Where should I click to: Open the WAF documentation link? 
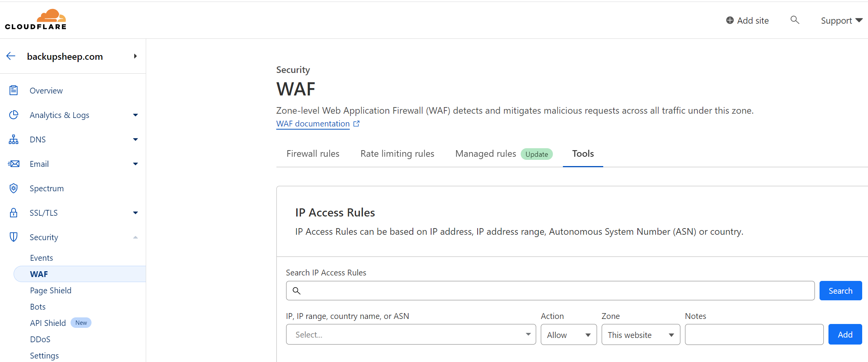313,124
